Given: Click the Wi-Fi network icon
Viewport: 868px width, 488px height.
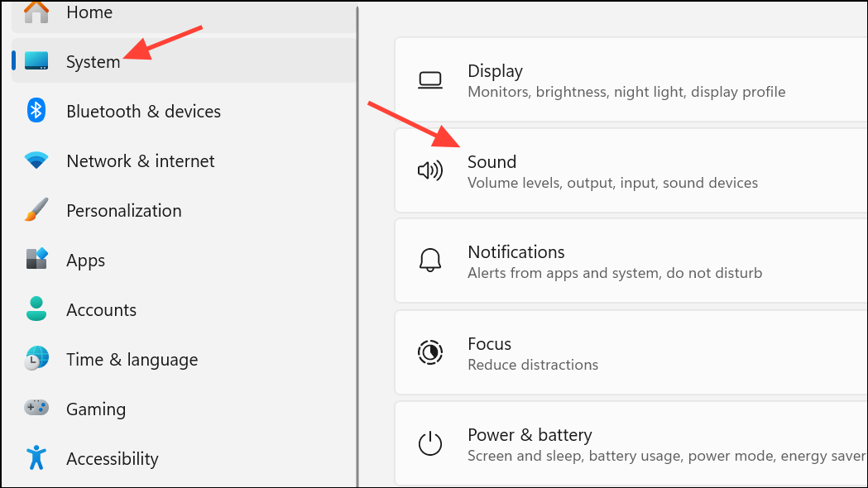Looking at the screenshot, I should tap(36, 160).
